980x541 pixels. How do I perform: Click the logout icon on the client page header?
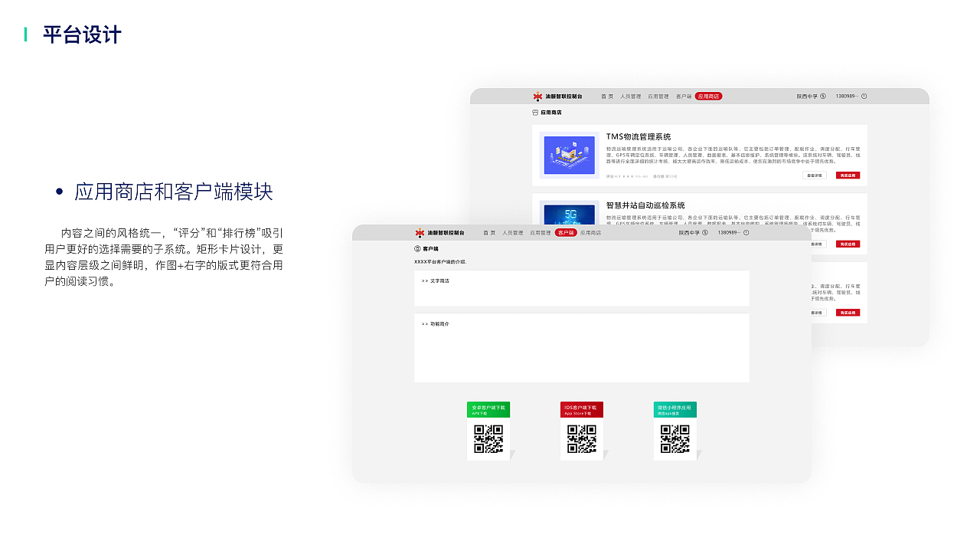pos(745,233)
